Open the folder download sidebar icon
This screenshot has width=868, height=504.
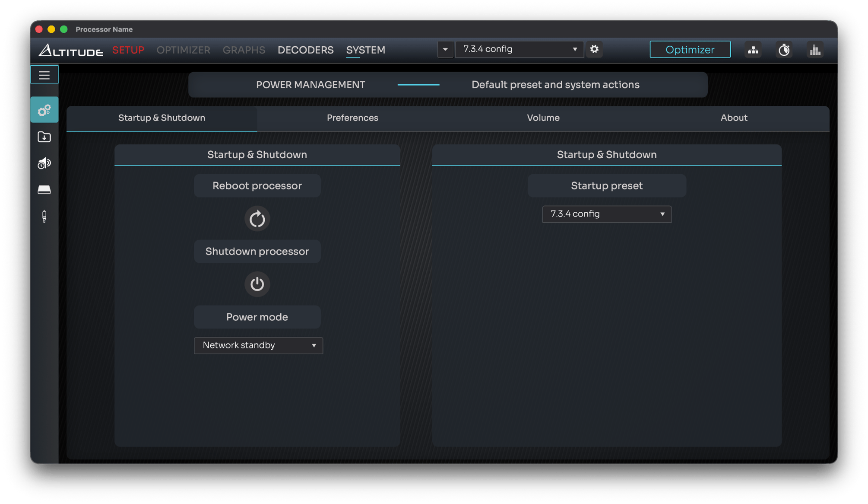[44, 137]
